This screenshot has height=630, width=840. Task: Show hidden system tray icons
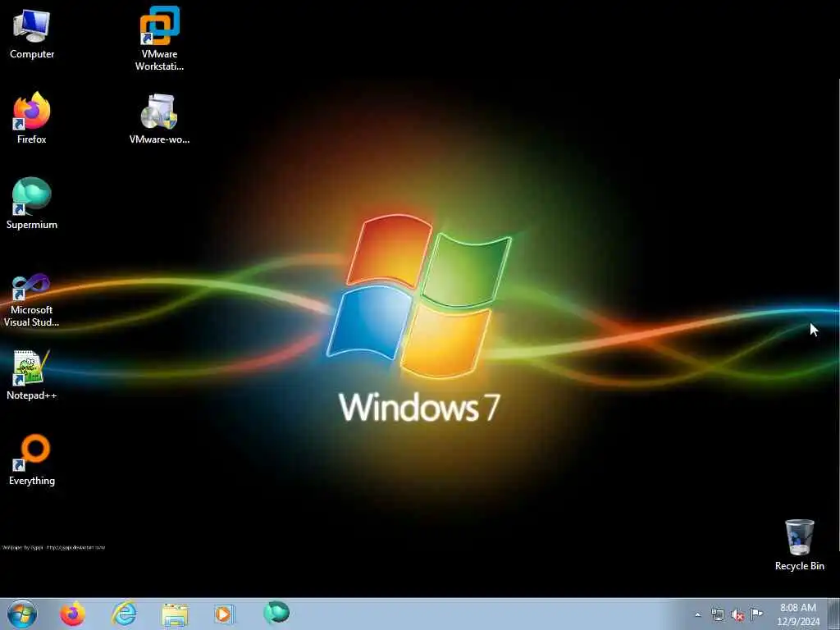pyautogui.click(x=697, y=614)
